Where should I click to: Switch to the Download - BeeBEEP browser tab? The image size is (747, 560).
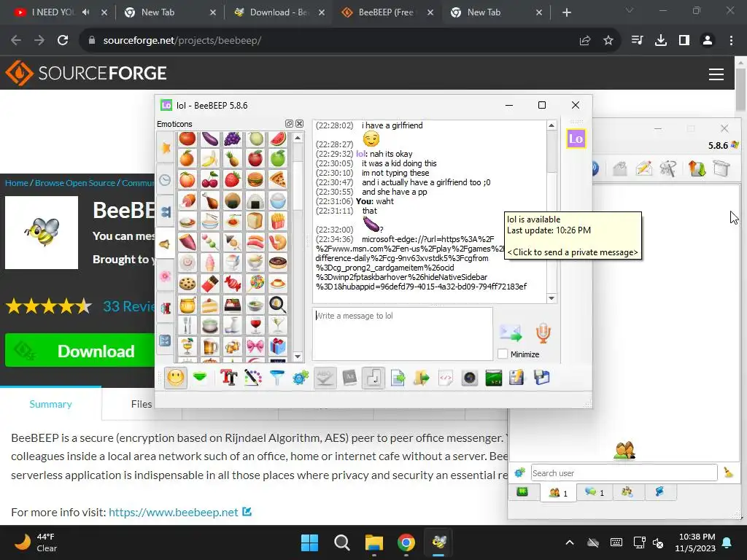(x=279, y=12)
